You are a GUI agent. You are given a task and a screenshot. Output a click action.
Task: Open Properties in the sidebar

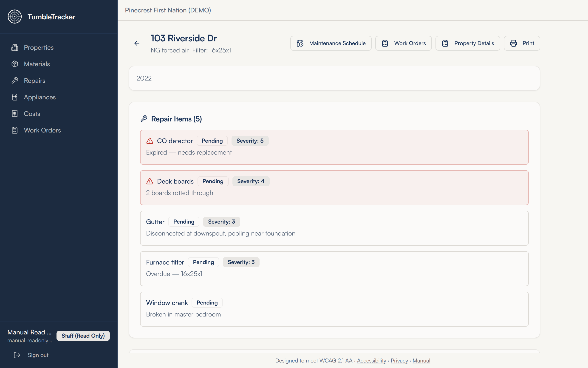coord(39,47)
